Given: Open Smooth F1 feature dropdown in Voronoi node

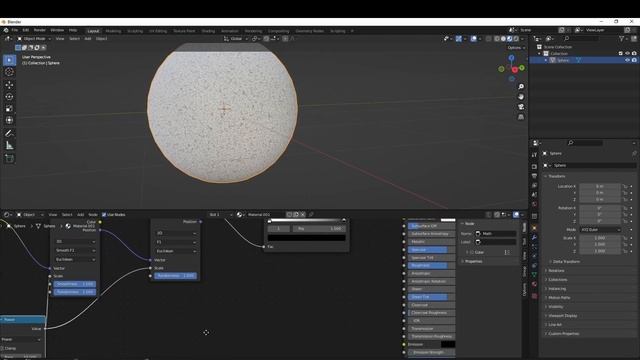Looking at the screenshot, I should [75, 251].
